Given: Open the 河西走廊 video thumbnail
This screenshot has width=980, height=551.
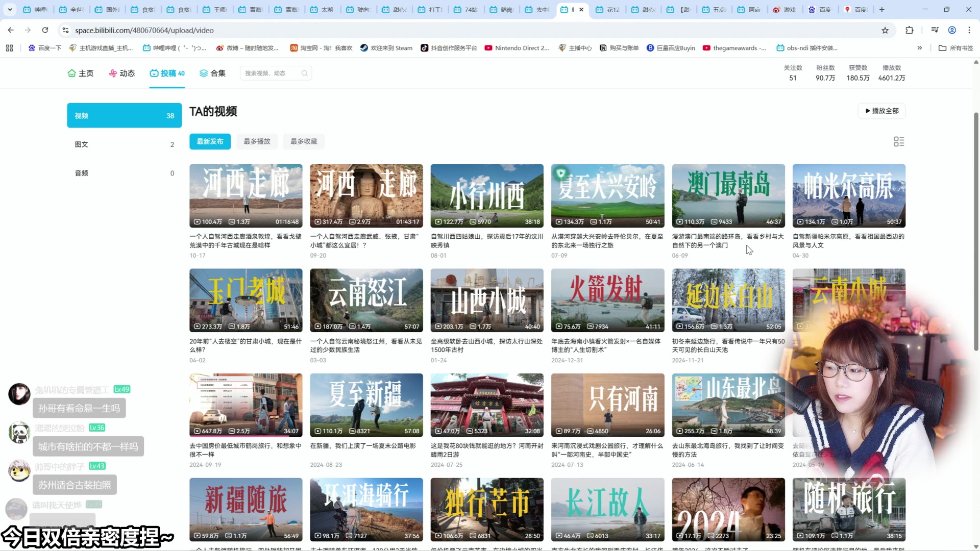Looking at the screenshot, I should 246,195.
